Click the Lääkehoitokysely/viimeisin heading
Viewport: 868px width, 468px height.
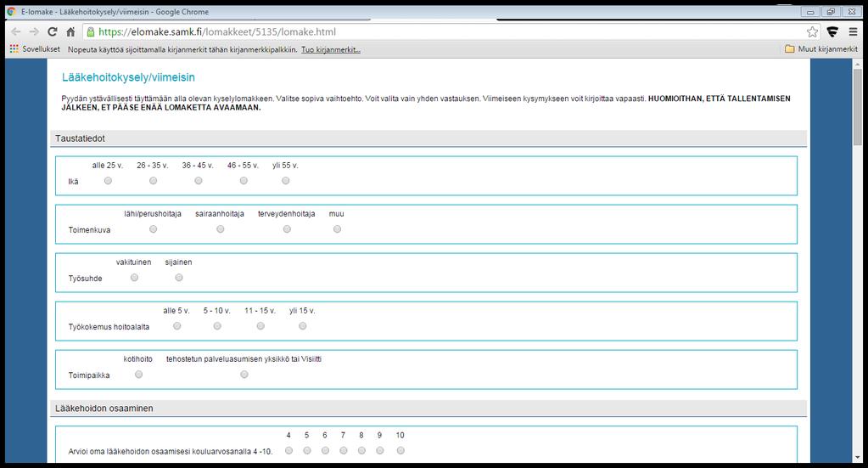pos(128,77)
